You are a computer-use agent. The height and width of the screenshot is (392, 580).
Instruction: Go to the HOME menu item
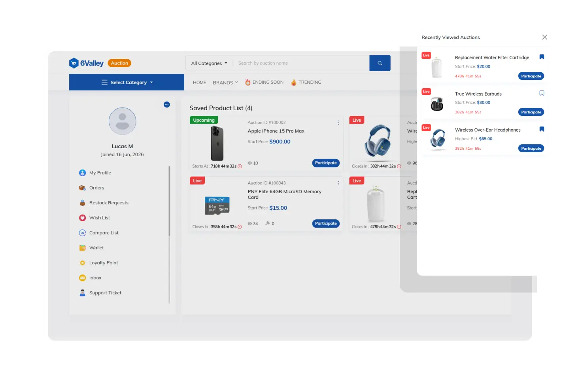click(200, 83)
